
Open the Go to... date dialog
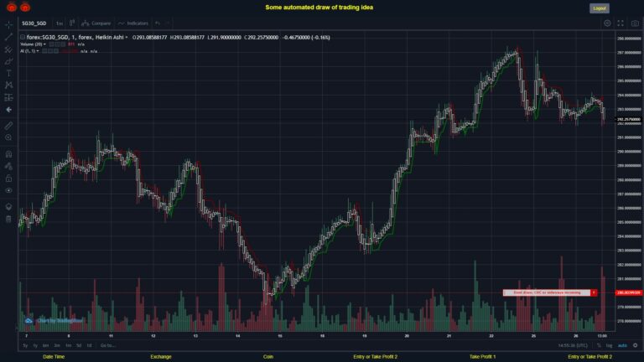coord(107,345)
